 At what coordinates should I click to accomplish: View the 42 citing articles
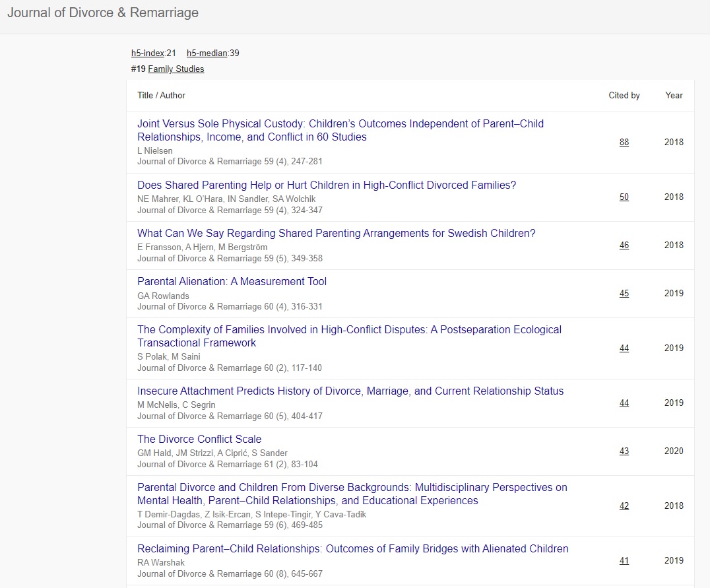[x=624, y=506]
